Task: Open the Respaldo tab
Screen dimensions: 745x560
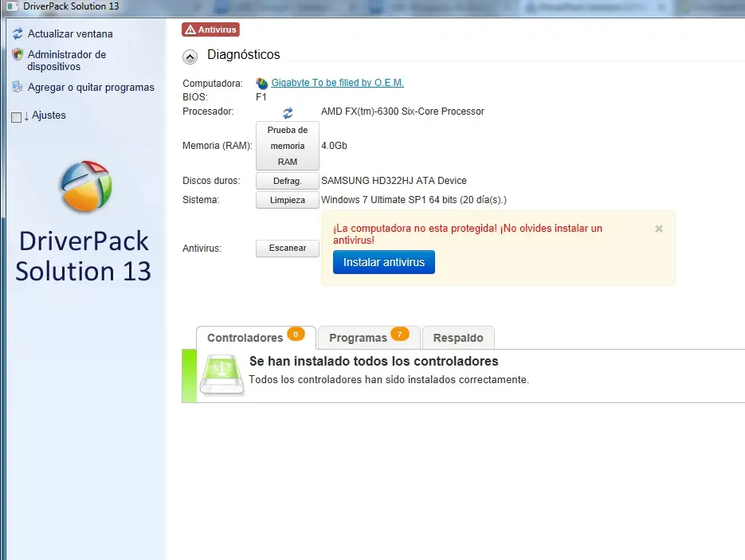Action: 458,337
